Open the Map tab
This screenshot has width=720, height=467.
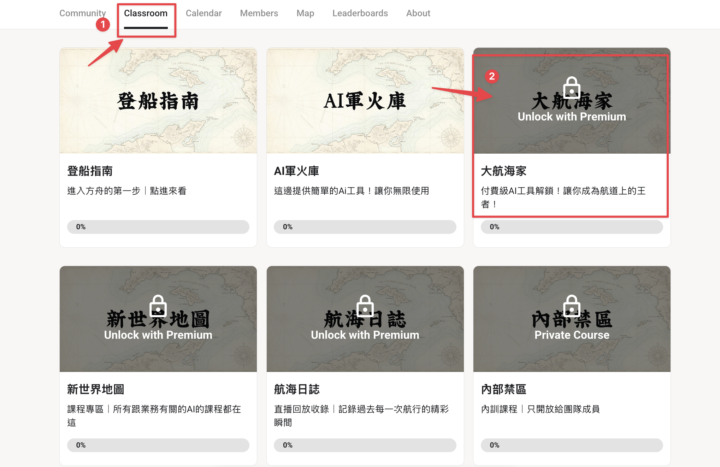(305, 13)
